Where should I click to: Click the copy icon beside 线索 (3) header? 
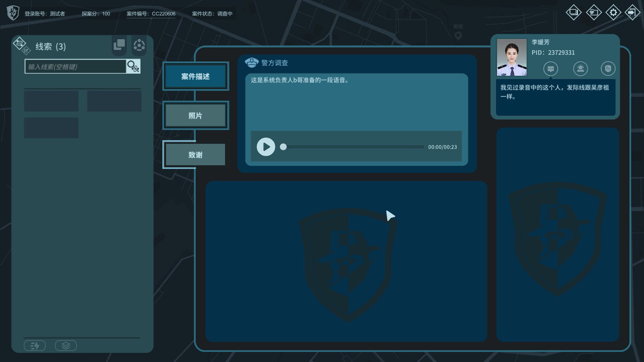[119, 45]
